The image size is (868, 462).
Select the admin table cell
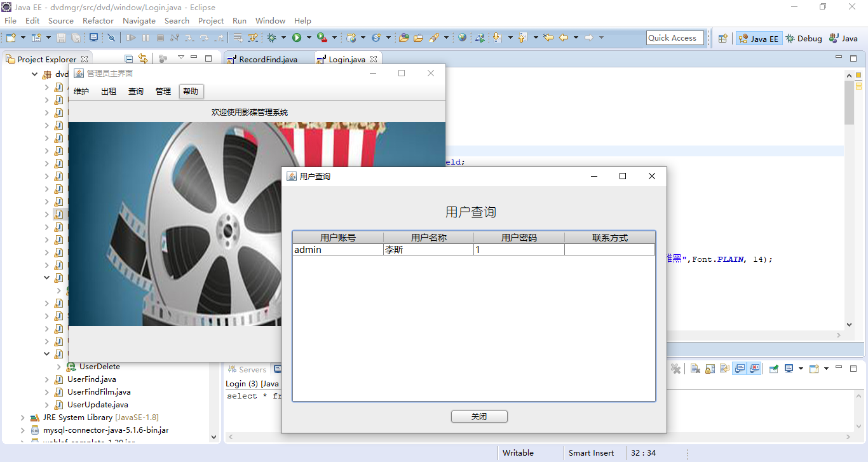tap(338, 250)
